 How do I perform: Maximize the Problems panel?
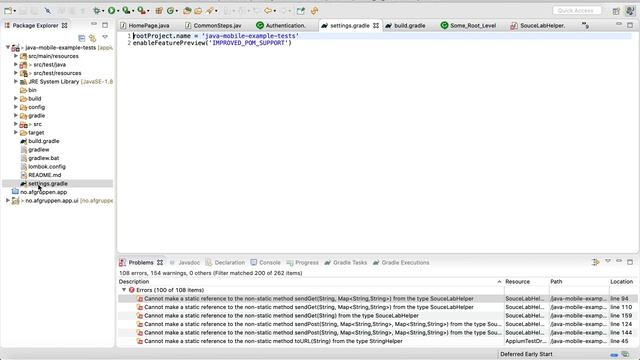coord(630,262)
